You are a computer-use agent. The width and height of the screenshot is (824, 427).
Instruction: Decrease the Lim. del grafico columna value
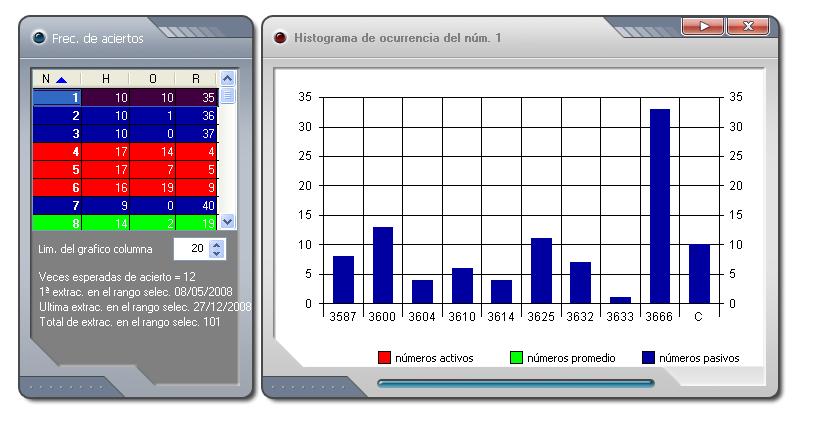(217, 253)
